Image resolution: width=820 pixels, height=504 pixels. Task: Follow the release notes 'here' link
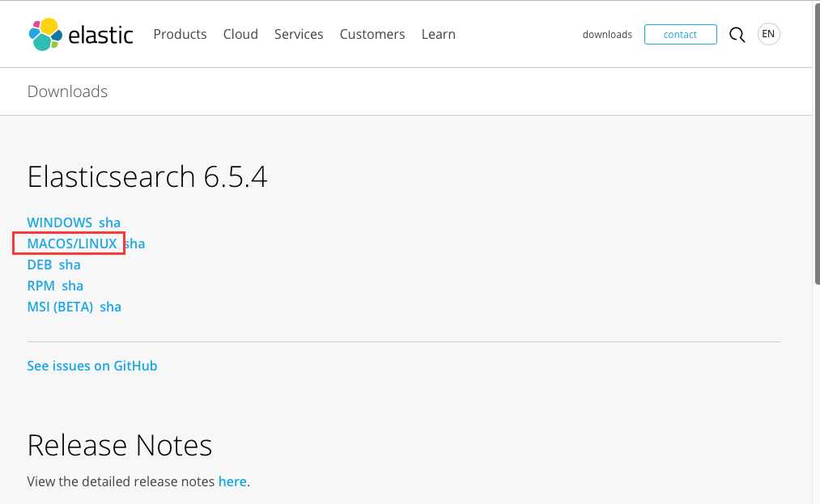tap(232, 481)
